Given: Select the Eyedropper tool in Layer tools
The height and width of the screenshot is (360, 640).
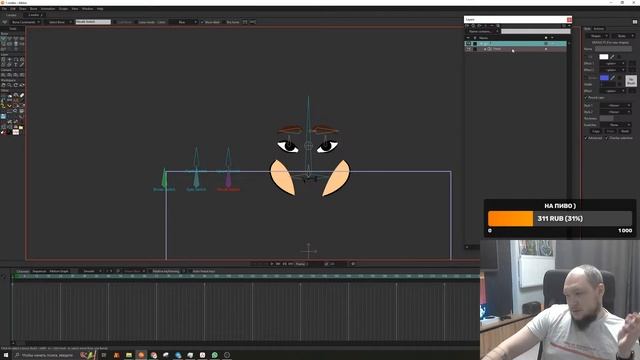Looking at the screenshot, I should pos(22,64).
